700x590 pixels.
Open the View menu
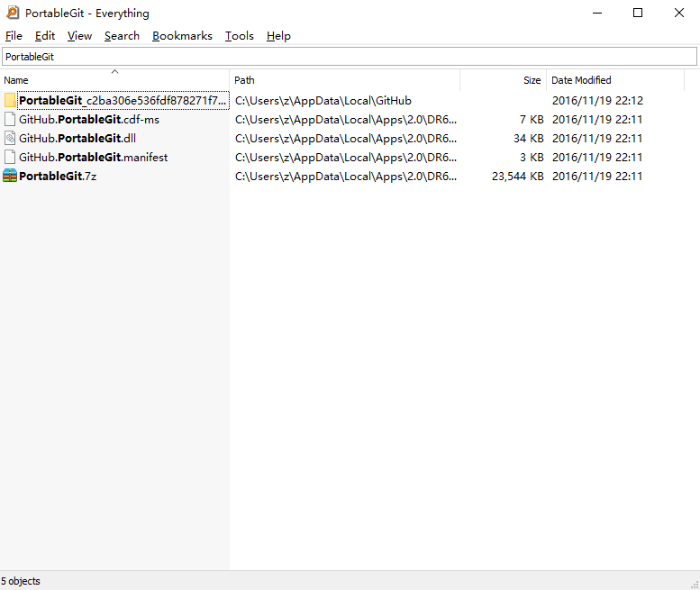[79, 36]
